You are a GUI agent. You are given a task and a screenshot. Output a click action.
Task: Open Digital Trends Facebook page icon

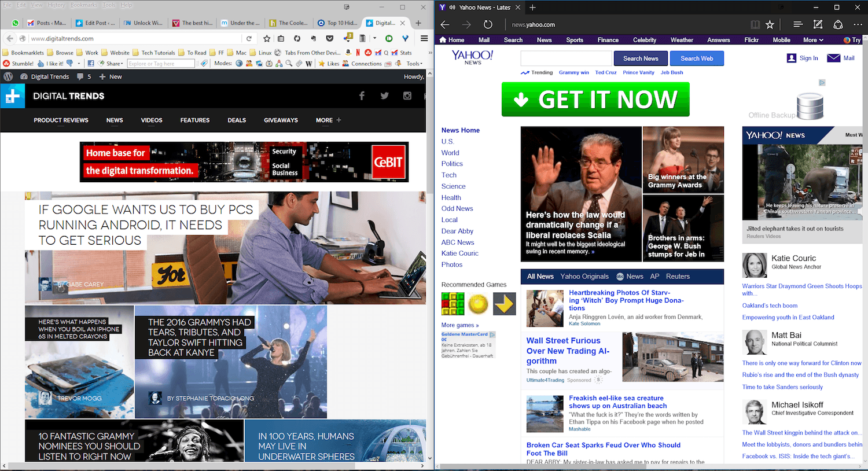pyautogui.click(x=362, y=96)
